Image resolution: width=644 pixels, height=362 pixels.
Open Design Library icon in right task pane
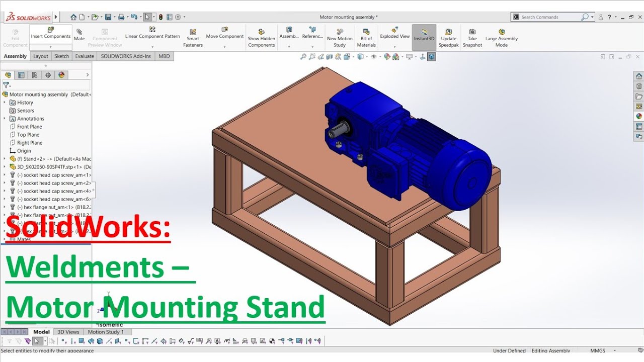[x=639, y=86]
